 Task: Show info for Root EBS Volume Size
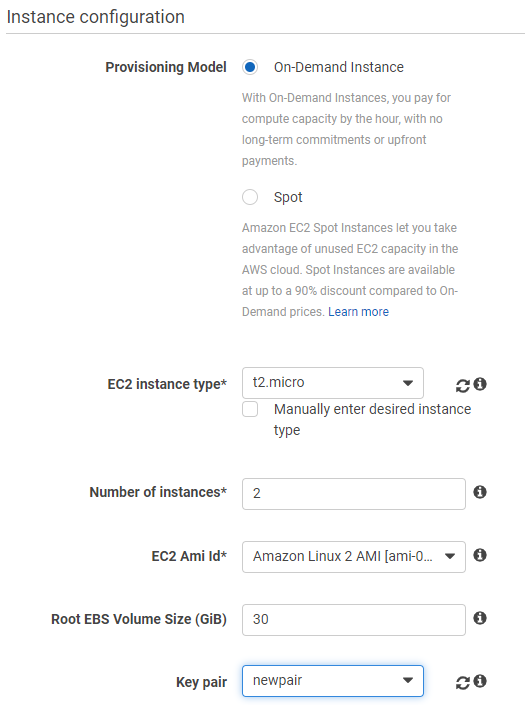[480, 618]
